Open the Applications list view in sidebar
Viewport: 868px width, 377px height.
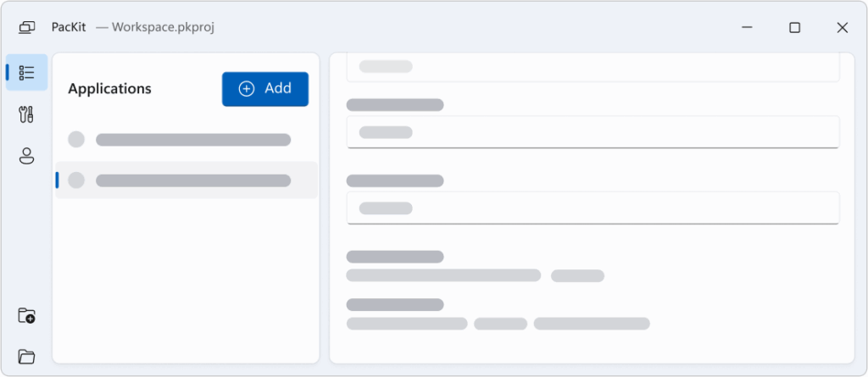click(27, 73)
